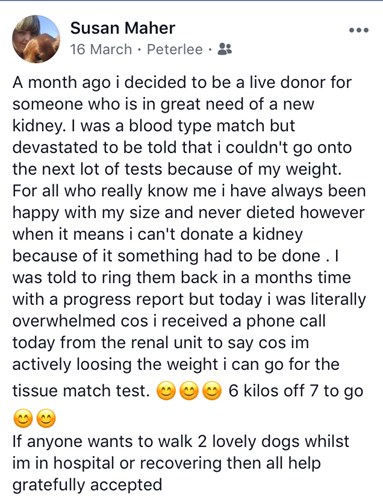The width and height of the screenshot is (383, 500).
Task: Click the middle smiley after "tissue match test."
Action: click(189, 392)
